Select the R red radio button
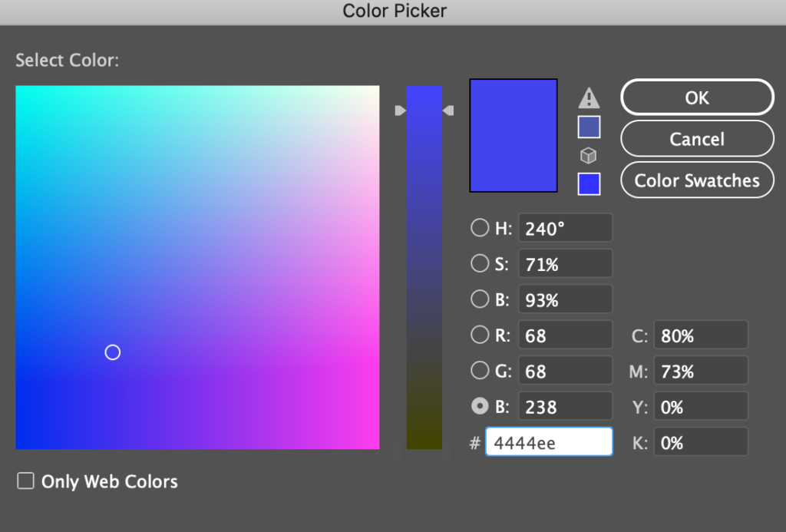 (x=480, y=335)
